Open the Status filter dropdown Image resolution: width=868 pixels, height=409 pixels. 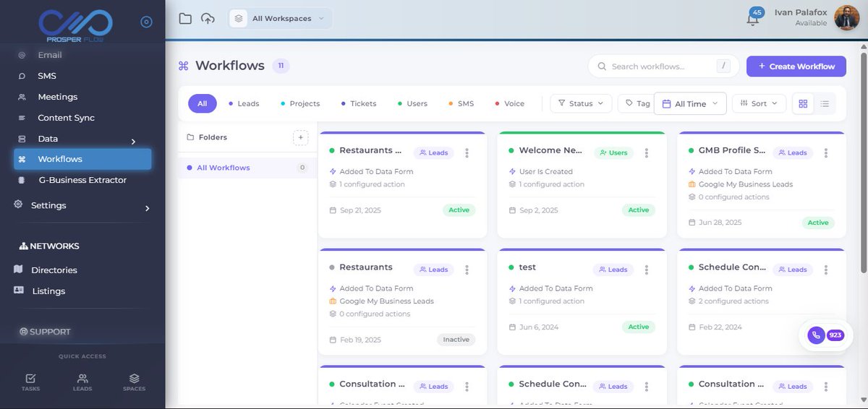(581, 104)
